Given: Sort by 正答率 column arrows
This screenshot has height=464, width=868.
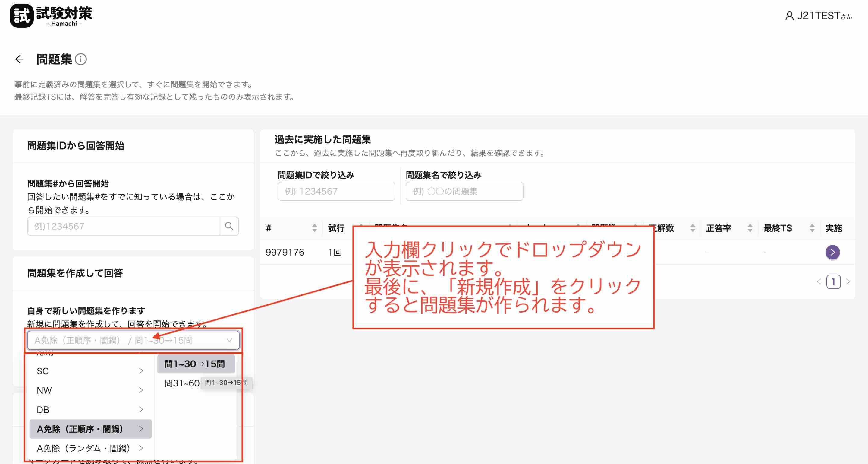Looking at the screenshot, I should click(x=750, y=228).
